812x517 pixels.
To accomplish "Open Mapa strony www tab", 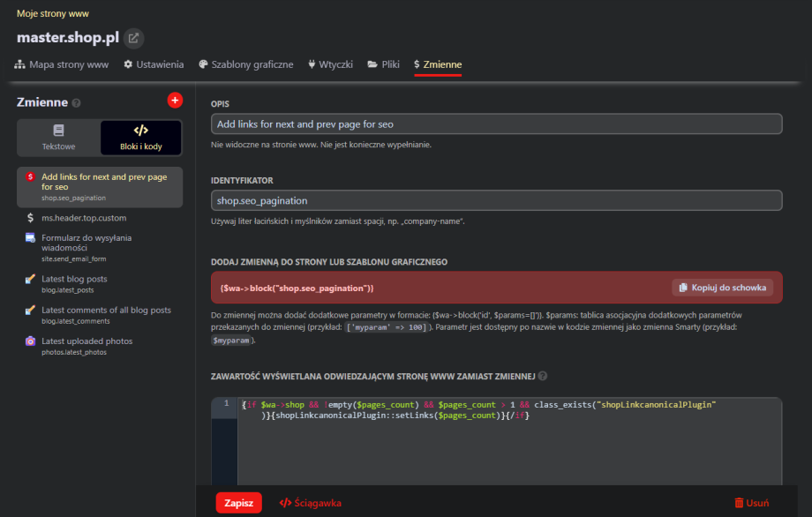I will [62, 64].
